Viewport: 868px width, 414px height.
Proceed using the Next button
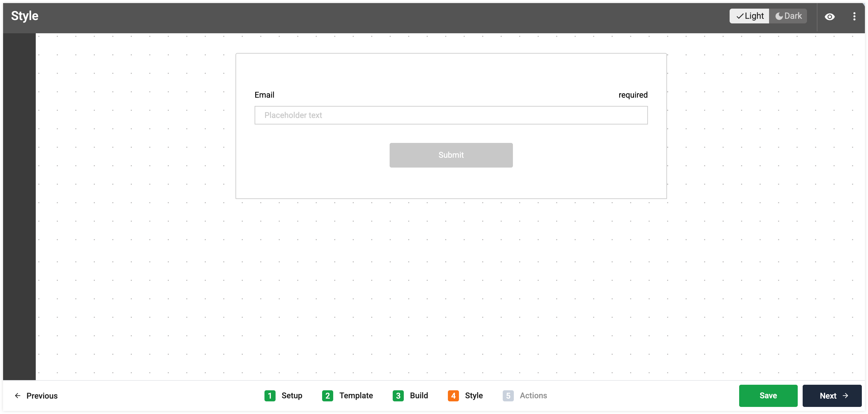click(832, 396)
